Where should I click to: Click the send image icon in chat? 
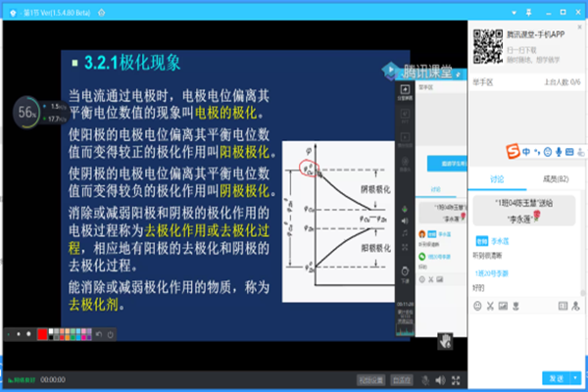pyautogui.click(x=503, y=306)
